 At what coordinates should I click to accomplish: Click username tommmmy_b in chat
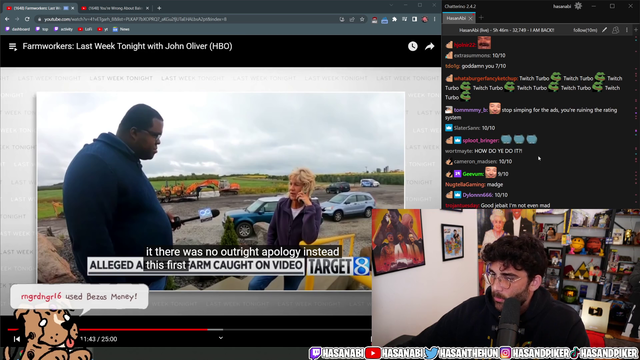(x=470, y=110)
